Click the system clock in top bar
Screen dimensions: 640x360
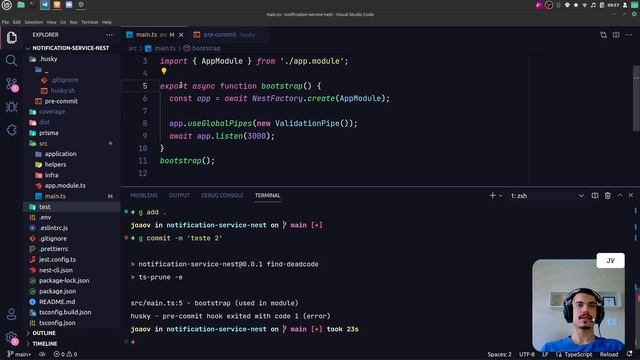click(613, 5)
